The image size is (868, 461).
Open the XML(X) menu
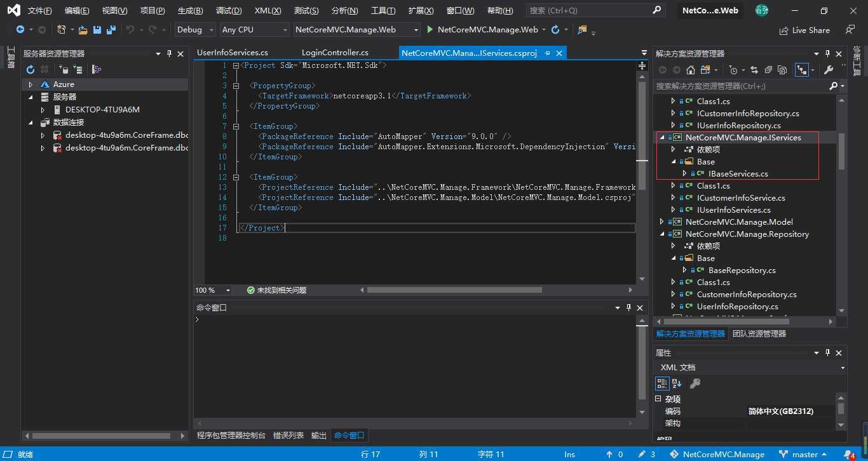(x=268, y=11)
